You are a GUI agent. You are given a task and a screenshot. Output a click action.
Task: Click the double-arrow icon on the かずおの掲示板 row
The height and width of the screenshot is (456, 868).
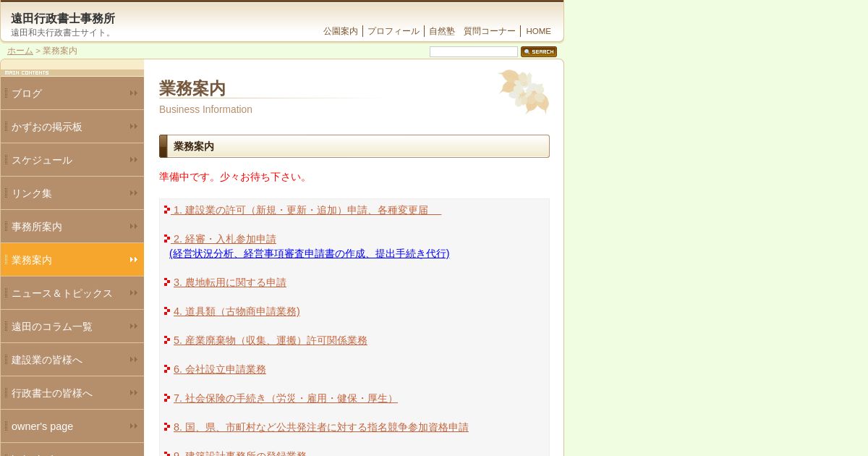coord(134,127)
